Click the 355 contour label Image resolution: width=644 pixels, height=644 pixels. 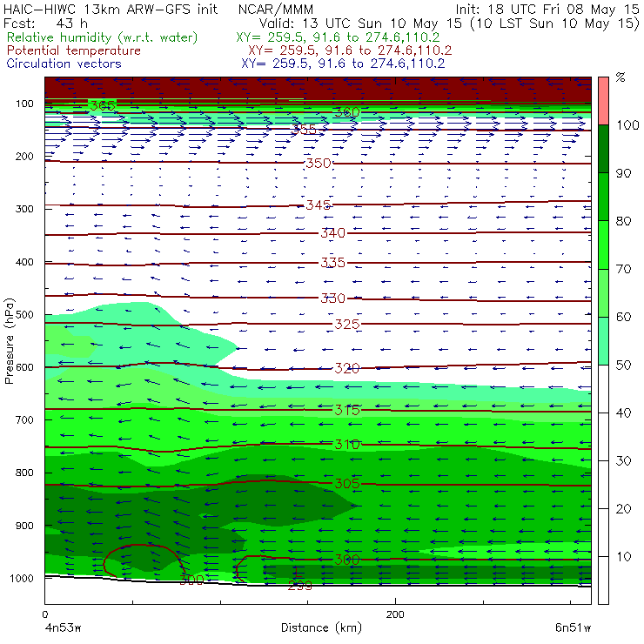(x=304, y=130)
